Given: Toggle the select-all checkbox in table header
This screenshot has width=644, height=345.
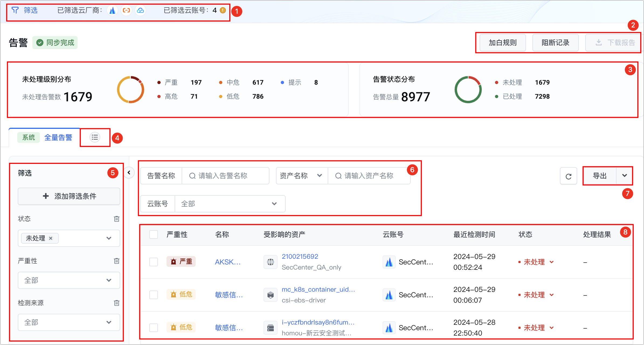Looking at the screenshot, I should coord(154,234).
